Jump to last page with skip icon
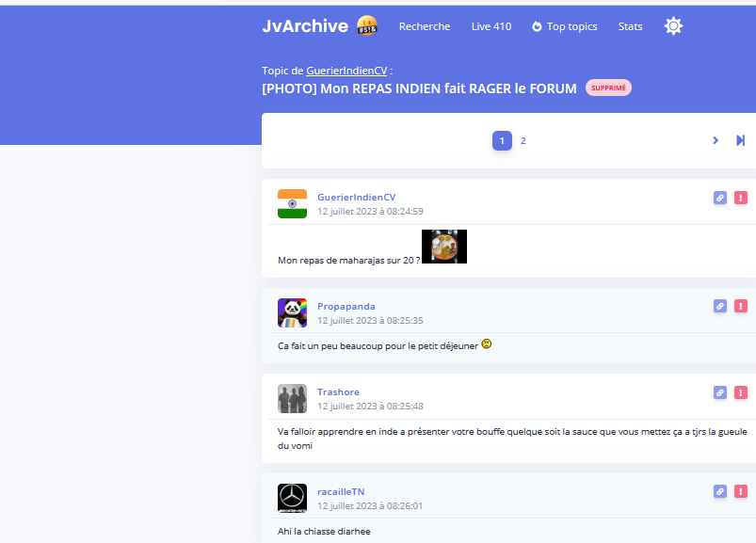The width and height of the screenshot is (756, 543). pos(741,140)
